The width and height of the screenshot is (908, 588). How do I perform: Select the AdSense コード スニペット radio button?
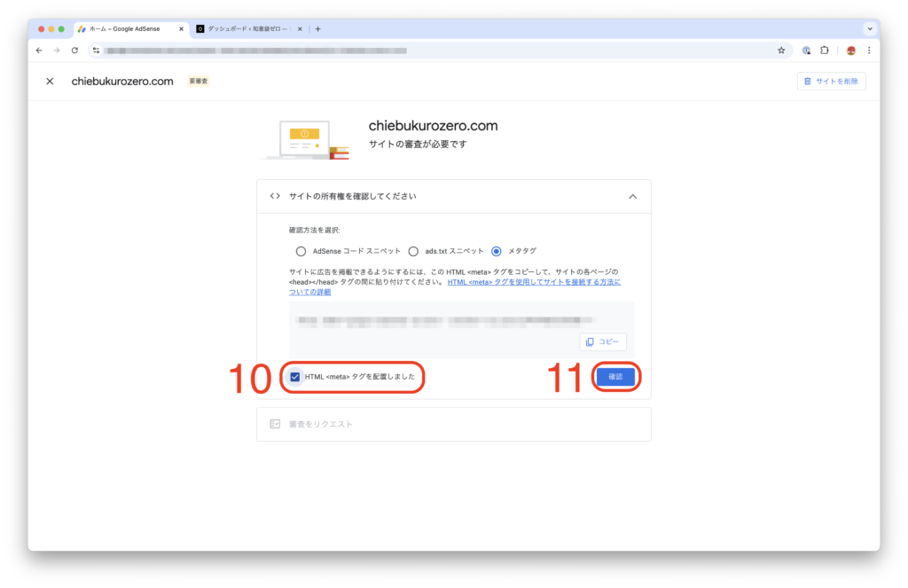(x=301, y=251)
